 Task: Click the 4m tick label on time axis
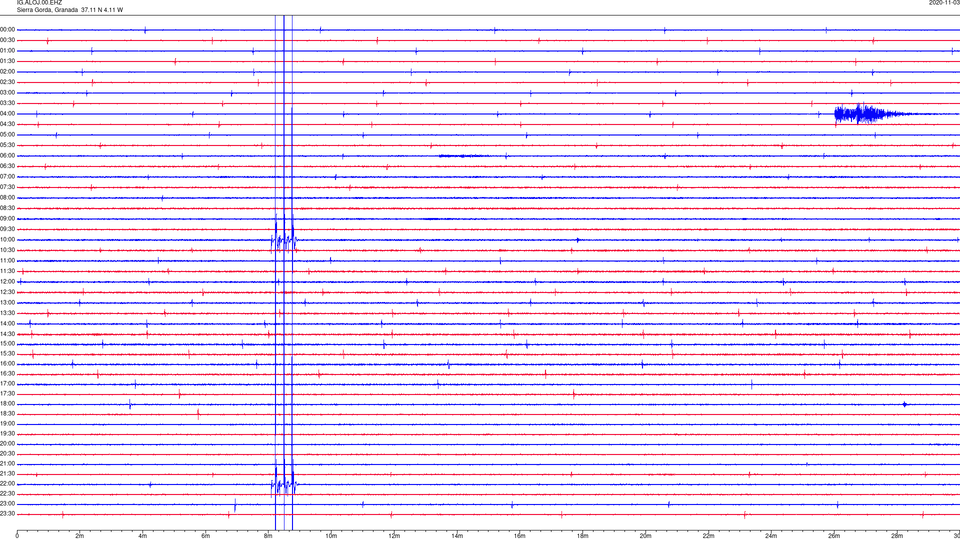(x=143, y=536)
